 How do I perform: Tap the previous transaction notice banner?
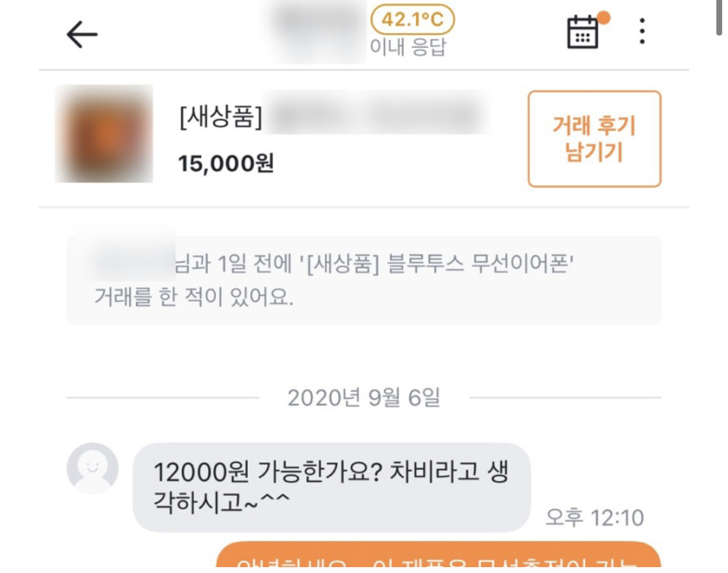364,280
